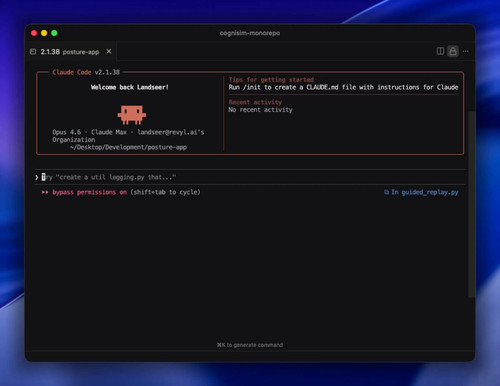The width and height of the screenshot is (500, 386).
Task: Click the cognisim-monorepo window title
Action: pyautogui.click(x=250, y=33)
